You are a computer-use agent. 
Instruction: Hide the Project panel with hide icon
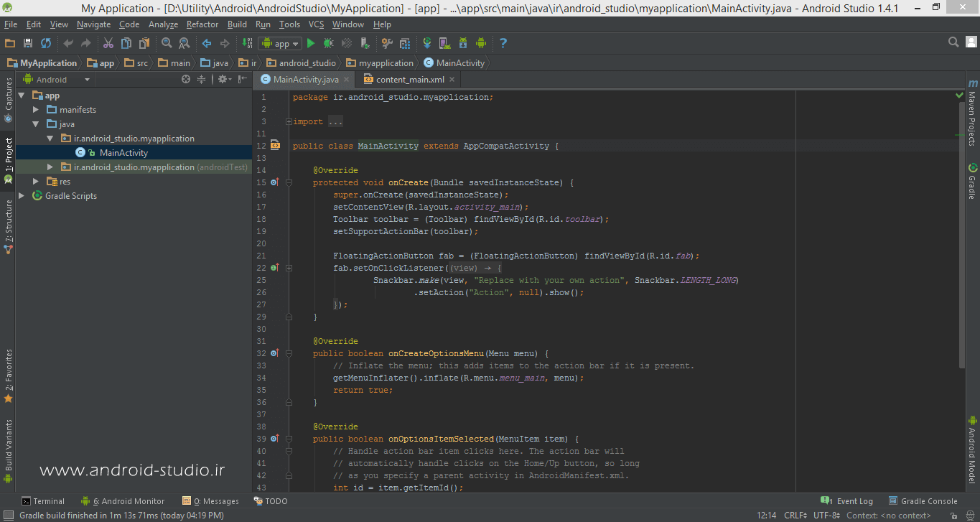243,80
